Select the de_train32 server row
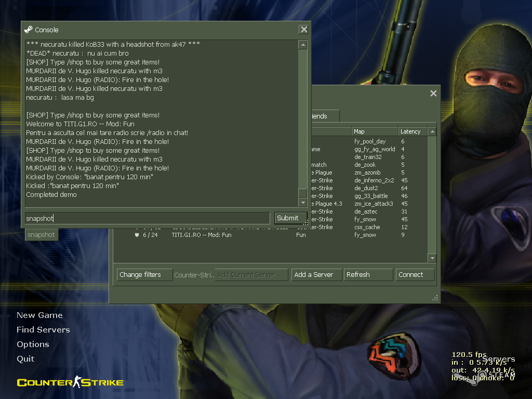This screenshot has height=399, width=532. [369, 157]
